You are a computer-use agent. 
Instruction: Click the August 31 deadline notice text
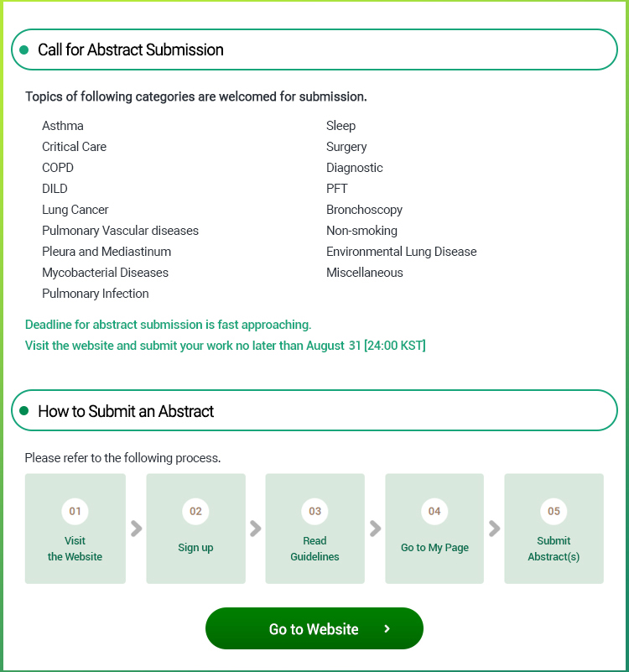pyautogui.click(x=225, y=346)
